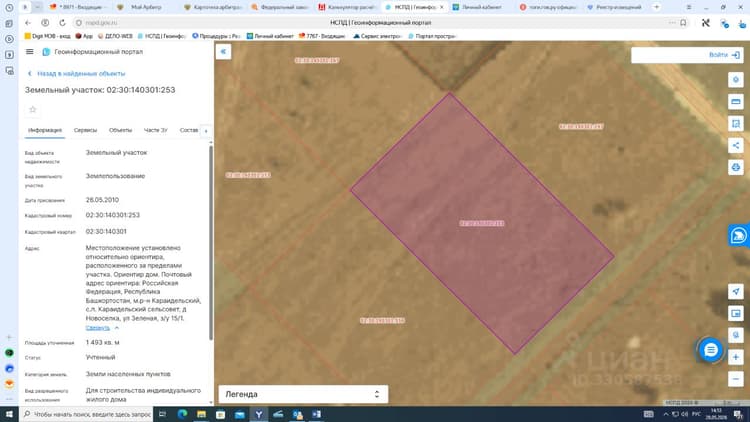The image size is (750, 422).
Task: Click the cadastral quarter 02:30:140301 value
Action: click(x=106, y=232)
